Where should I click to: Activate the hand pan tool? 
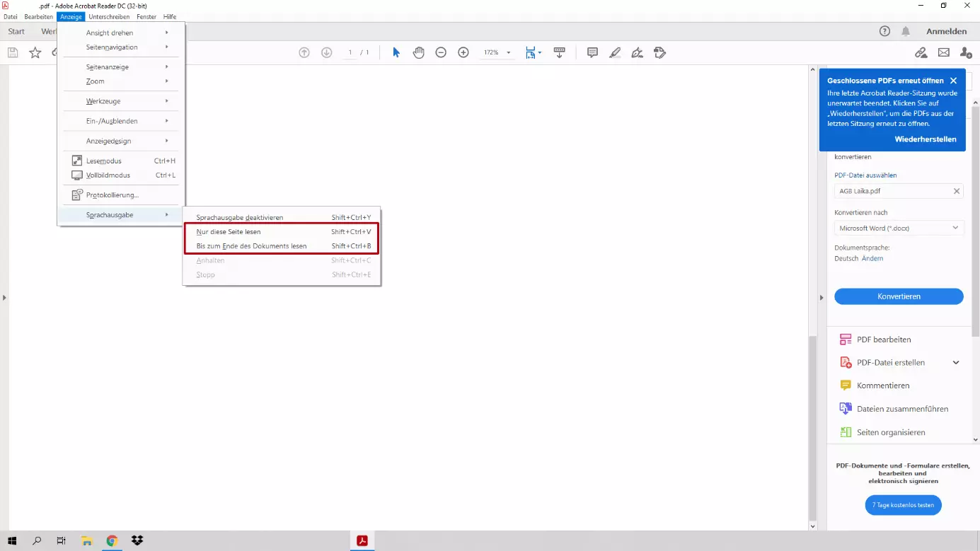[x=418, y=52]
